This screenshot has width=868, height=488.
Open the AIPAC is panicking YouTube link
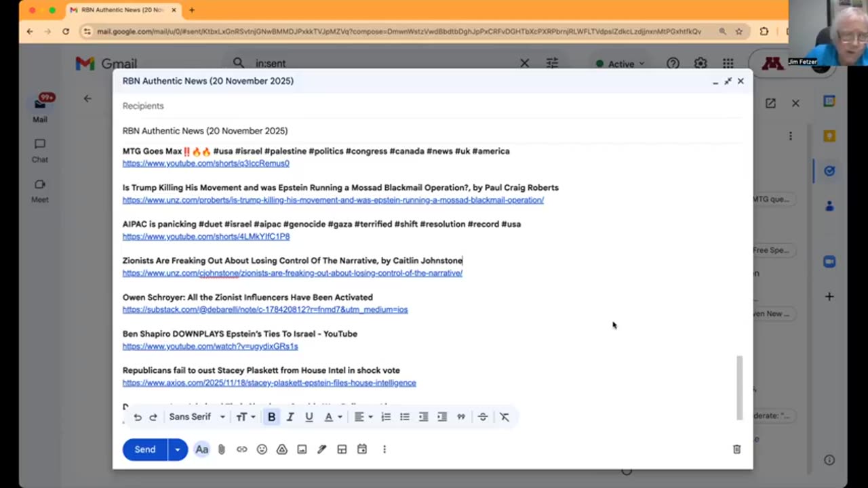(x=206, y=237)
